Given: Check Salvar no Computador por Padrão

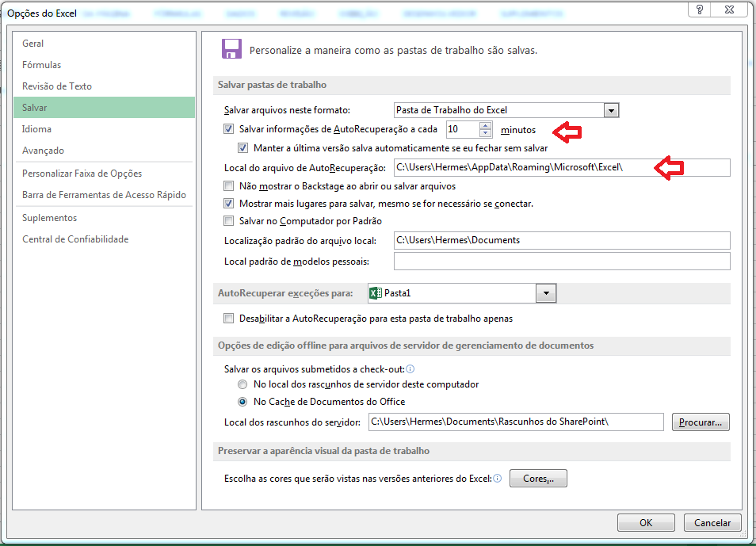Looking at the screenshot, I should 229,221.
